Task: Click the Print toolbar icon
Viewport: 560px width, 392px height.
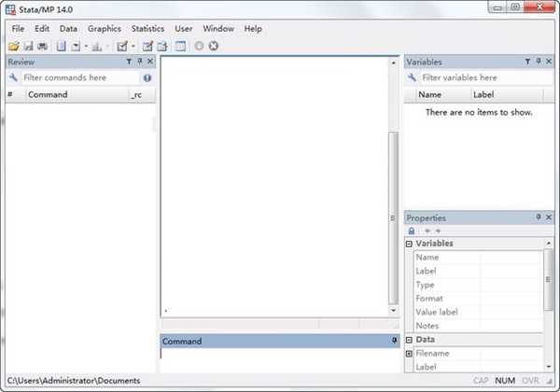Action: pos(42,46)
